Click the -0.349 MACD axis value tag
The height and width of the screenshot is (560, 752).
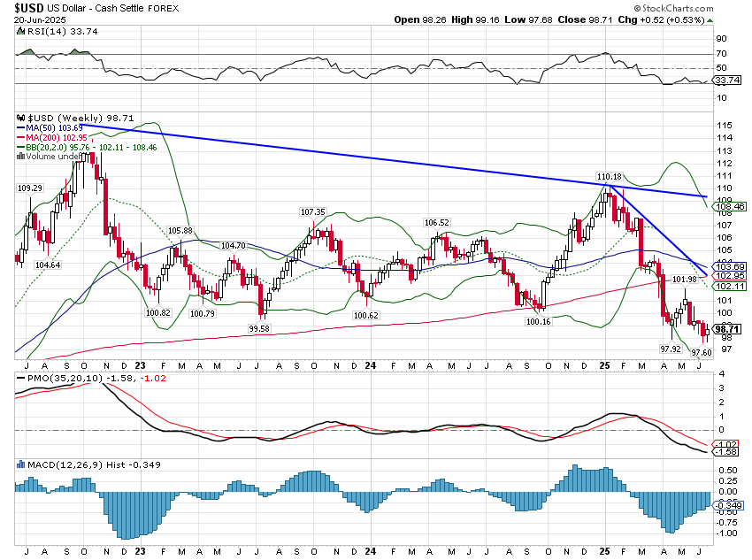point(725,505)
